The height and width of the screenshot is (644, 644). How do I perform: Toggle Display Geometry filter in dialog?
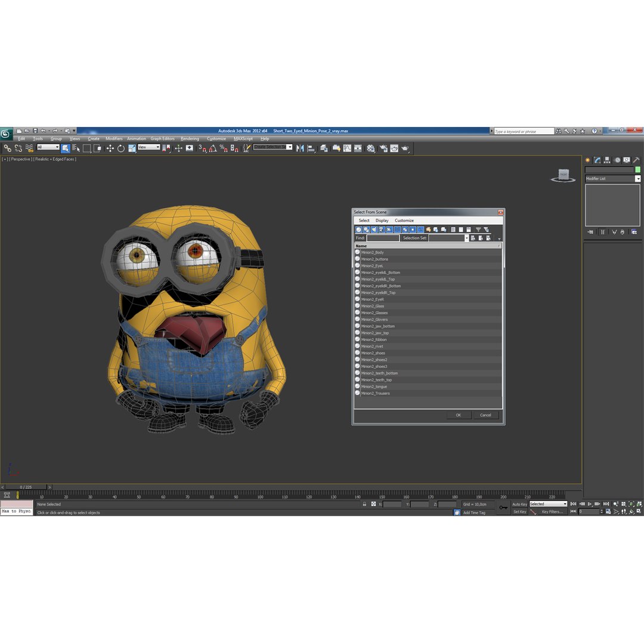point(358,230)
